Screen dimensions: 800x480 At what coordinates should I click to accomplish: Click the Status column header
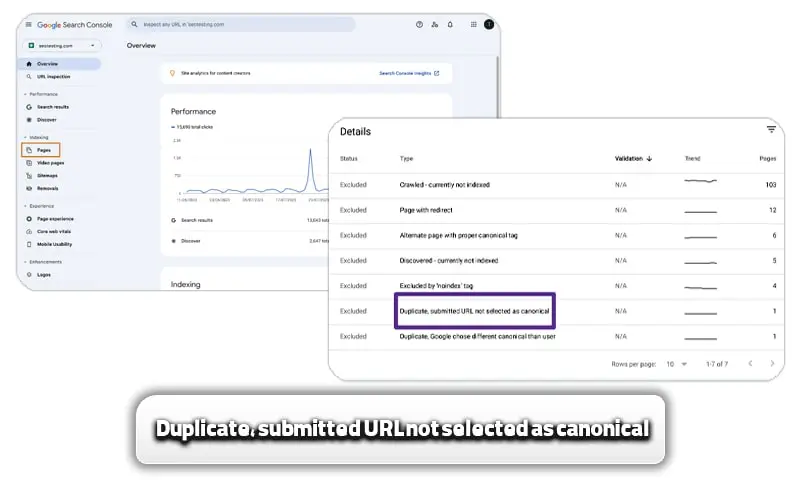[348, 159]
